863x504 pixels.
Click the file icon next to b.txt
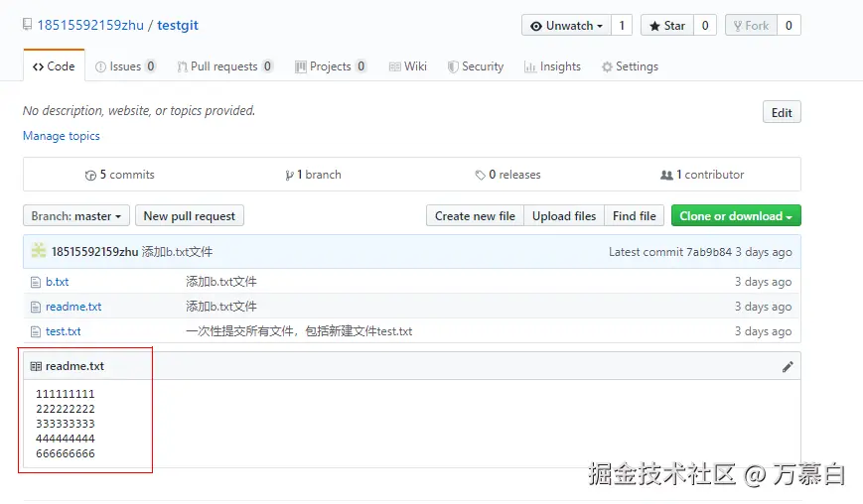[36, 283]
